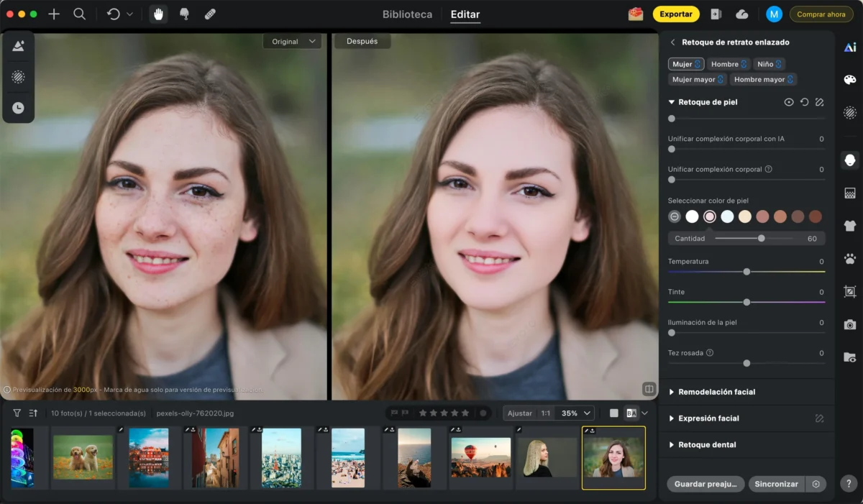Select the white skin color swatch
This screenshot has height=504, width=863.
(x=692, y=216)
